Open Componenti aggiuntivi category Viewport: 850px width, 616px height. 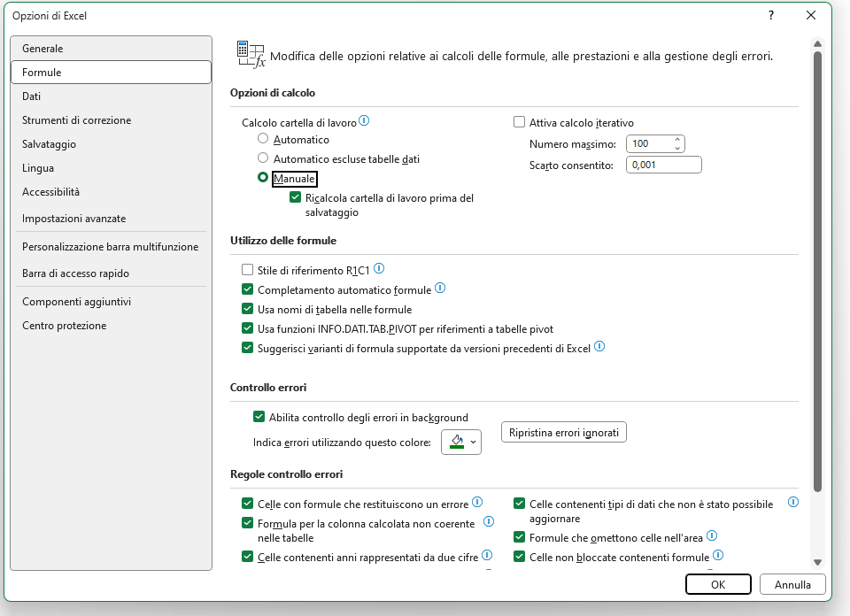(x=112, y=301)
